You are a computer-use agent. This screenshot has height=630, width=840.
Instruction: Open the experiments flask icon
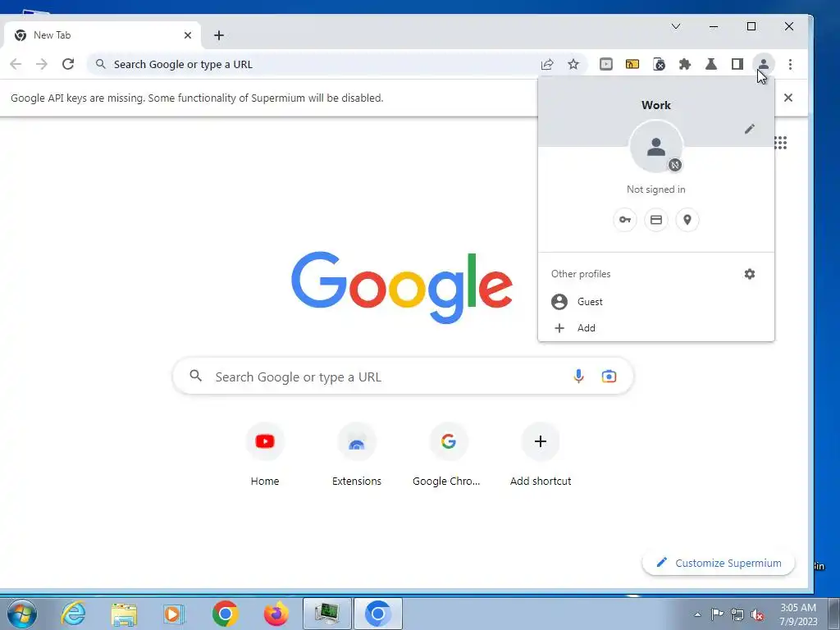(711, 64)
